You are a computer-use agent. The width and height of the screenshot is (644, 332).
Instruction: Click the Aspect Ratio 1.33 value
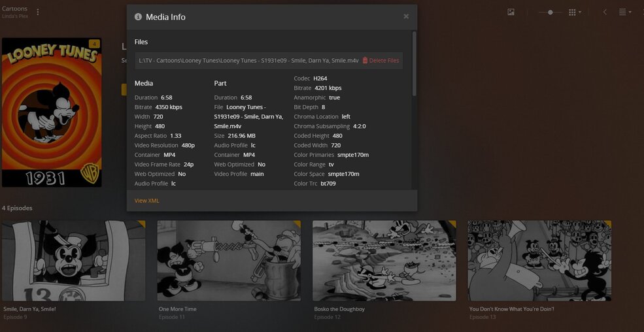[x=175, y=136]
